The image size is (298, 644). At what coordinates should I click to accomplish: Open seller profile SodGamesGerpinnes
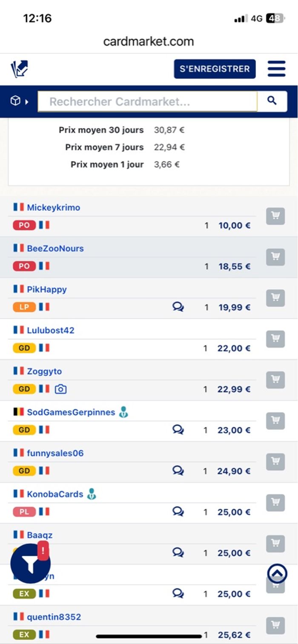click(x=71, y=412)
